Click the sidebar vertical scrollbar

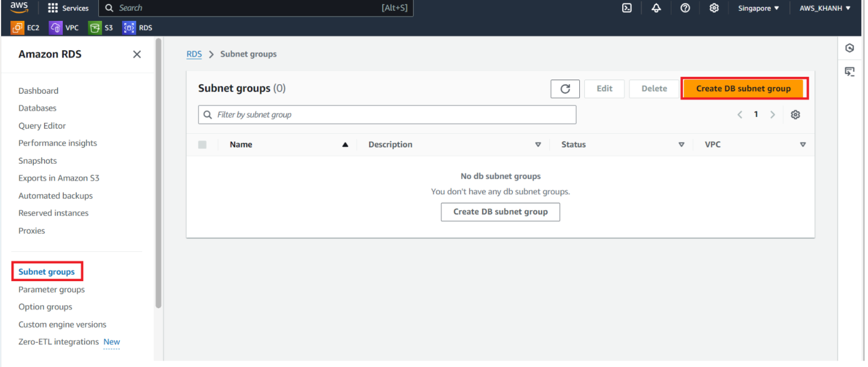click(x=159, y=172)
